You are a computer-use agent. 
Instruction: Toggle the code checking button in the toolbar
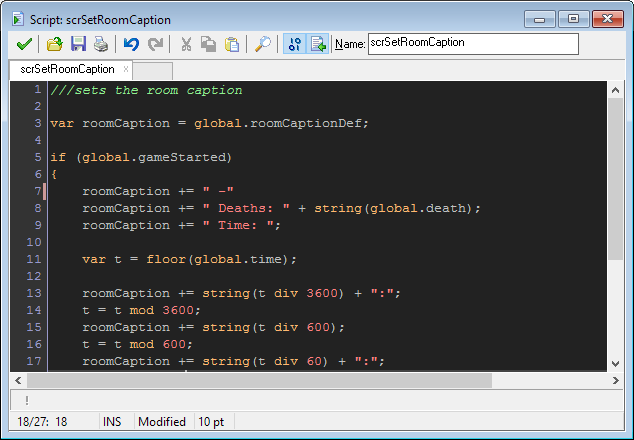tap(294, 44)
